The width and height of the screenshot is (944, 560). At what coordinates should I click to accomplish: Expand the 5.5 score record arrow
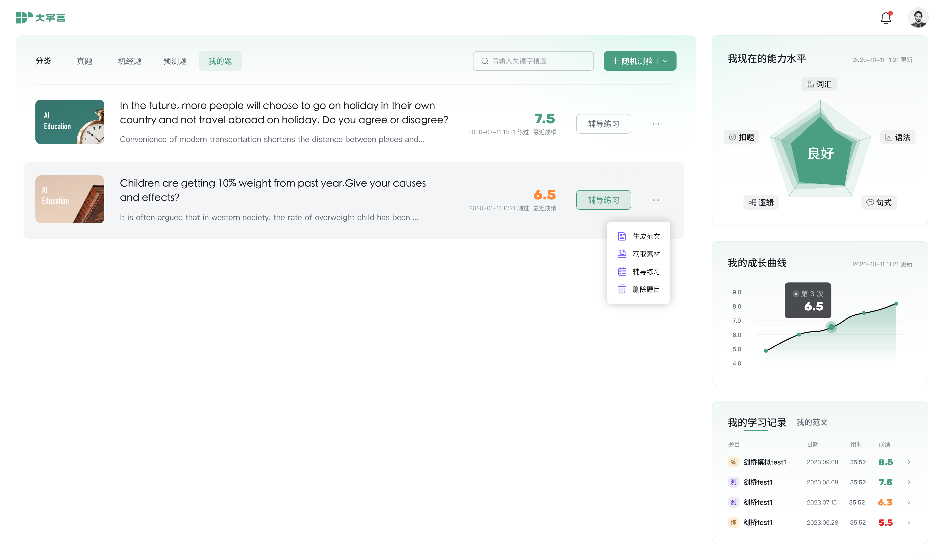coord(909,523)
